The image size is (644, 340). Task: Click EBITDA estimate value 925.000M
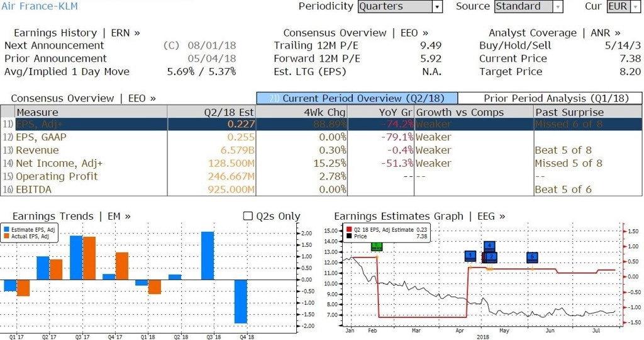coord(231,190)
